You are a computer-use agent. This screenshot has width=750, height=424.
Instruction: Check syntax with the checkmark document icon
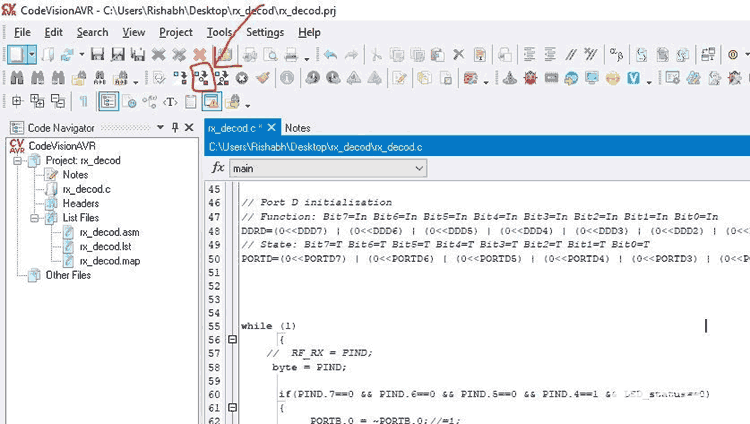[159, 77]
